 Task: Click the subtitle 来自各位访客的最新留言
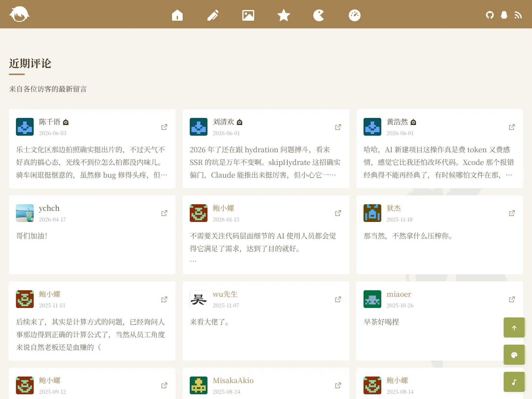(x=48, y=89)
